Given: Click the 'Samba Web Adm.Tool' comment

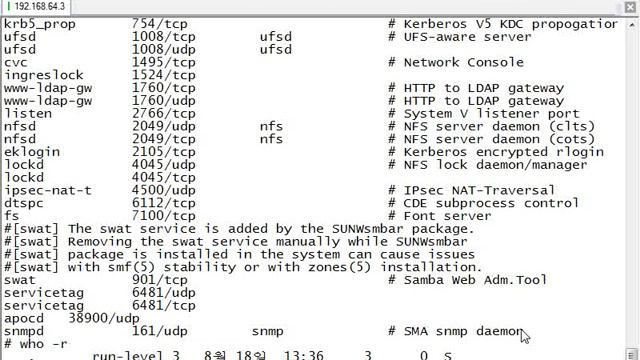Looking at the screenshot, I should (475, 280).
